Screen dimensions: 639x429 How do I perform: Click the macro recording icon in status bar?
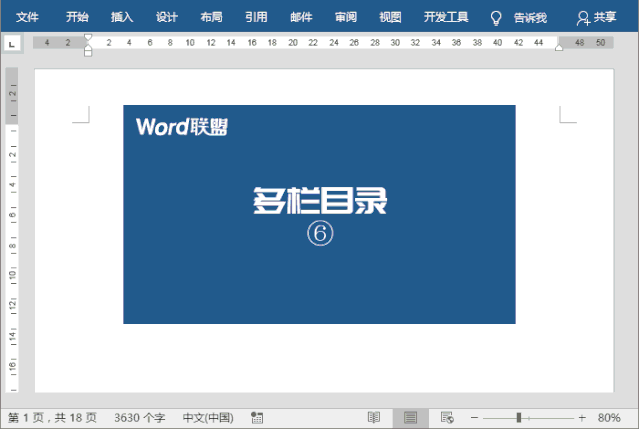click(257, 418)
